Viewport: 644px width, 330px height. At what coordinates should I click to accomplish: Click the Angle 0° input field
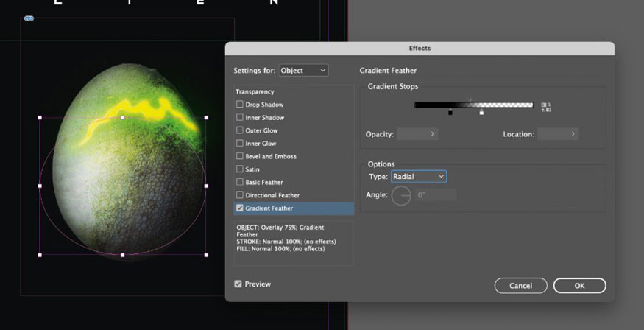pyautogui.click(x=436, y=195)
